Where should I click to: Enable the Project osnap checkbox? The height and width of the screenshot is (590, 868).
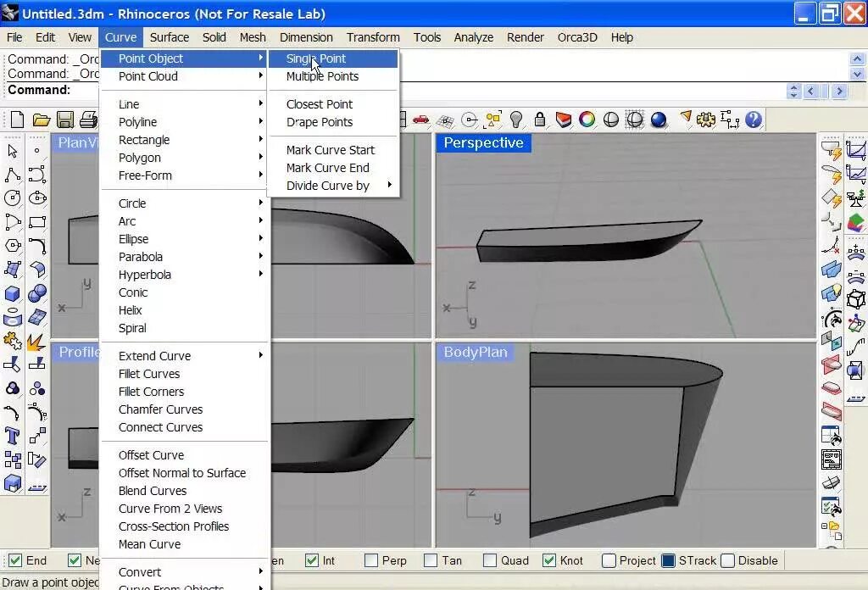[609, 560]
